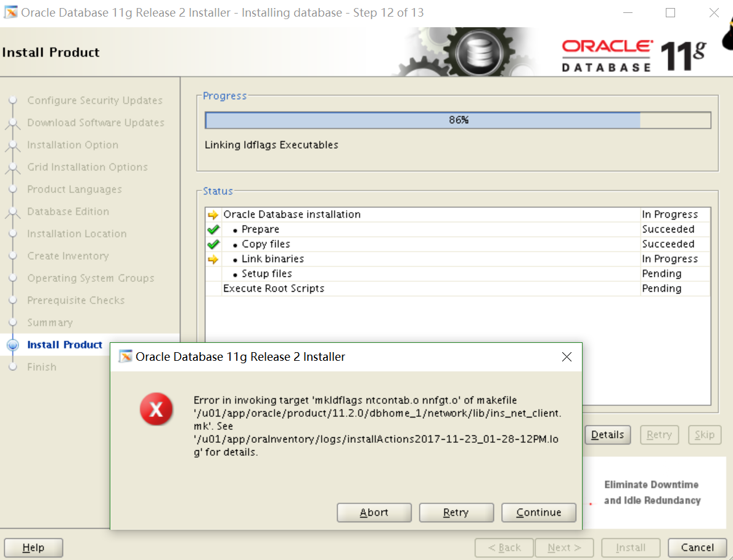The width and height of the screenshot is (733, 560).
Task: Click 'Pending' status of Setup files
Action: (661, 274)
